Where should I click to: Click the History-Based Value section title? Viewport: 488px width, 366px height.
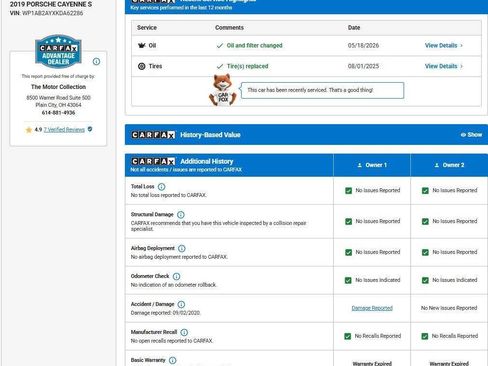(x=210, y=135)
